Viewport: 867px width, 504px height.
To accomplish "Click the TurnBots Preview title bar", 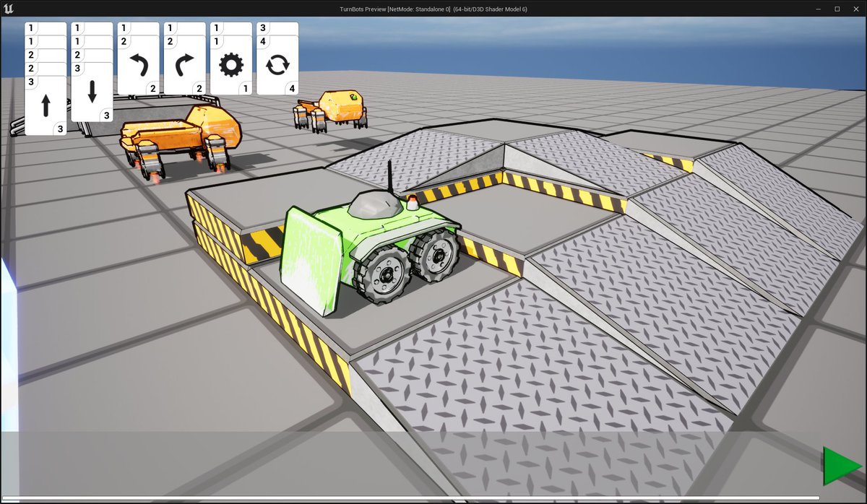I will tap(433, 8).
